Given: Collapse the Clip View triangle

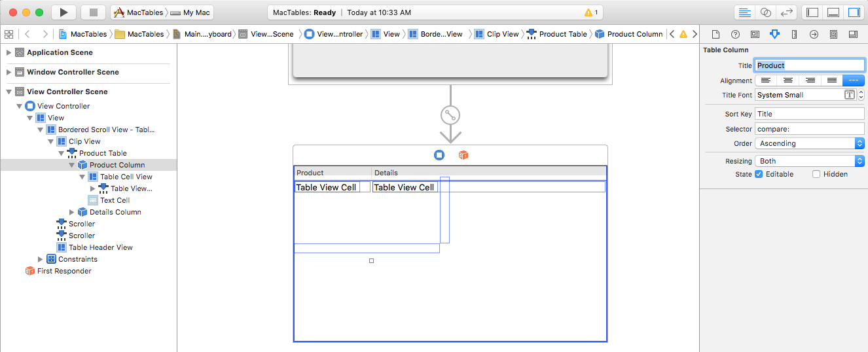Looking at the screenshot, I should 51,141.
